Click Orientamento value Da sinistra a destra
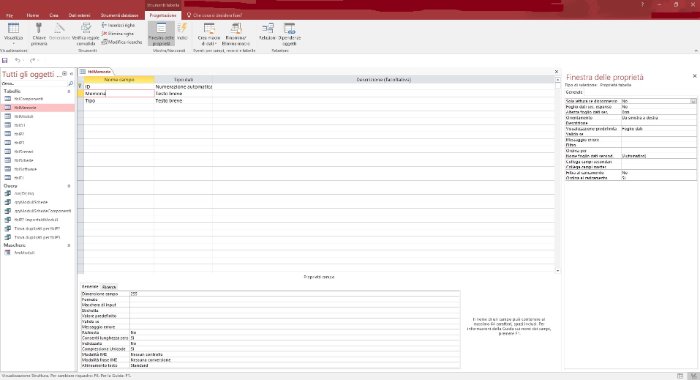The height and width of the screenshot is (380, 700). (658, 118)
